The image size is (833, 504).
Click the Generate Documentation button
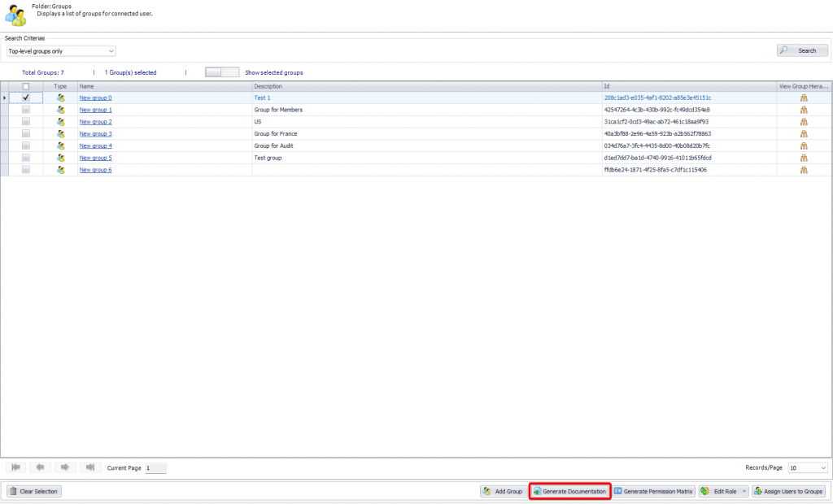569,492
